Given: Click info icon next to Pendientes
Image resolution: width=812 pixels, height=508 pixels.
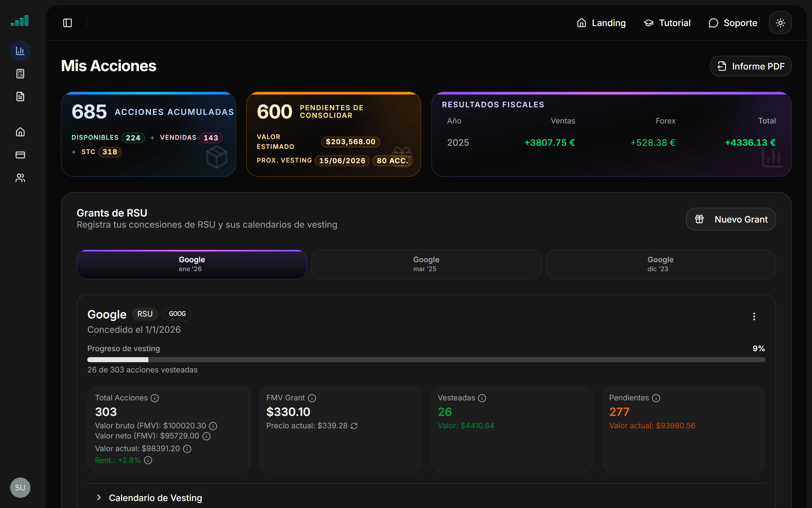Looking at the screenshot, I should point(656,398).
